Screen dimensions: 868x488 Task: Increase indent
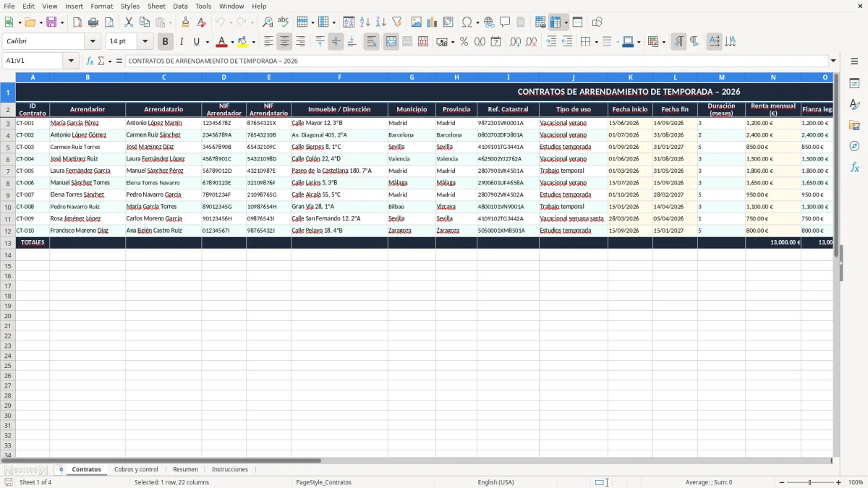(x=551, y=42)
